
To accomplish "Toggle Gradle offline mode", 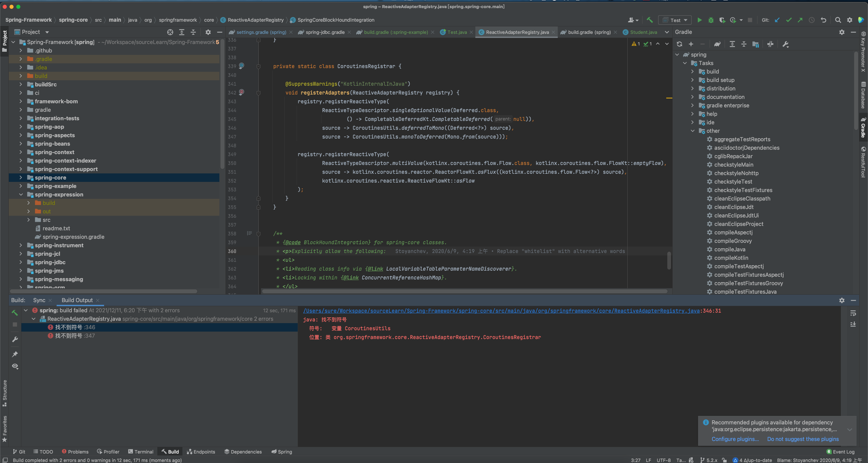I will click(x=770, y=44).
